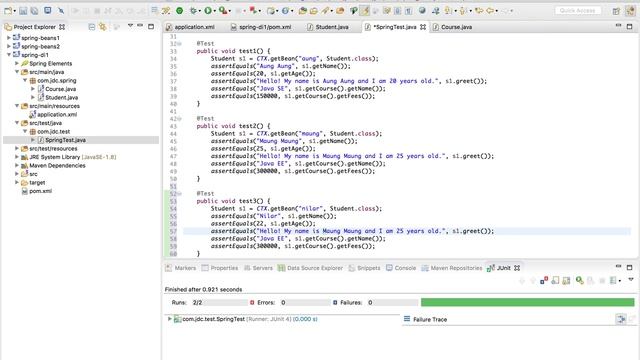640x360 pixels.
Task: Collapse the spring-di1 project
Action: point(9,55)
